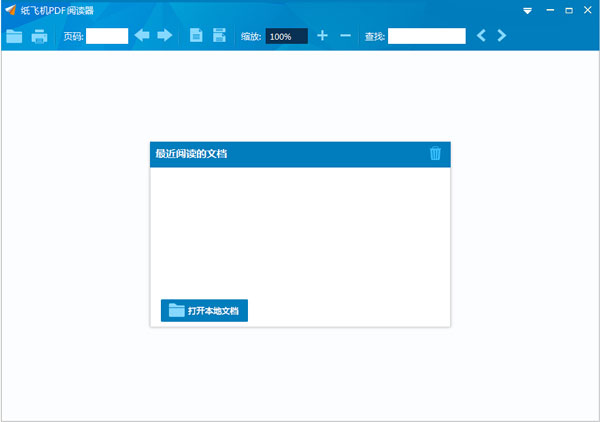The image size is (600, 422).
Task: Clear recent documents with the trash icon
Action: click(x=435, y=153)
